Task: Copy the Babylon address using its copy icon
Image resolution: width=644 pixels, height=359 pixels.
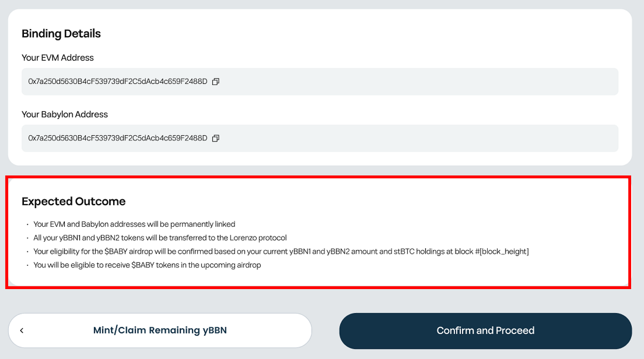Action: (x=216, y=138)
